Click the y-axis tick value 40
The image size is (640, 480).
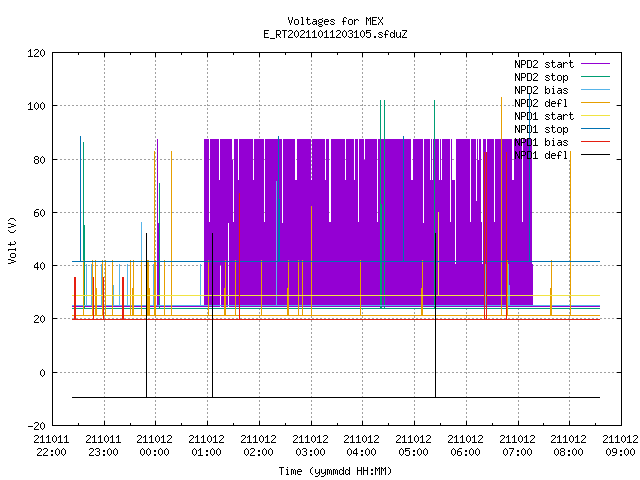[39, 266]
